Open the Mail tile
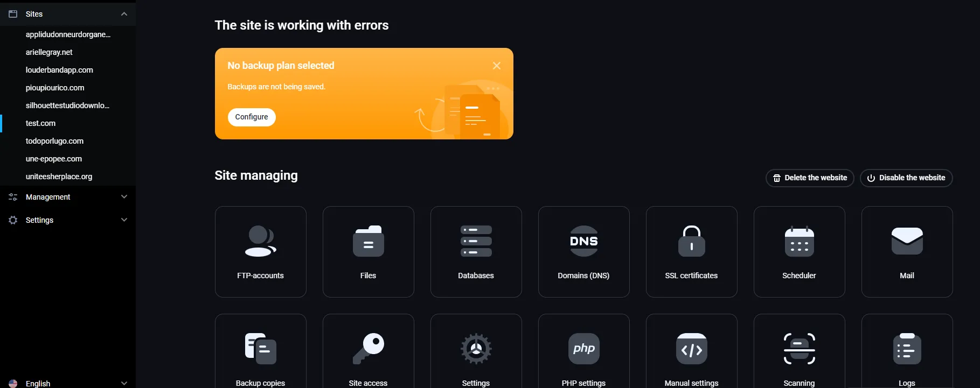980x388 pixels. click(907, 252)
